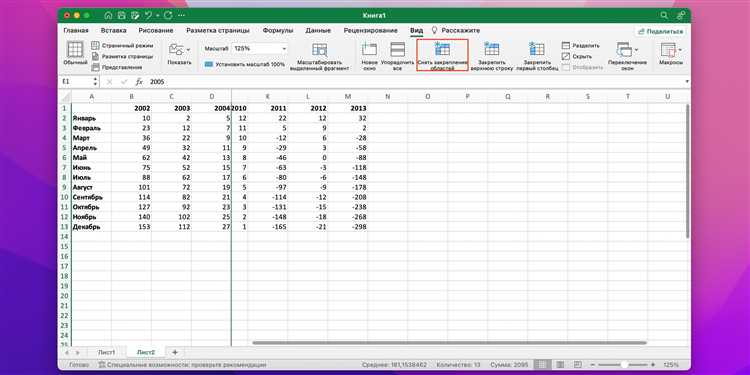Open the Формулы ribbon tab

[278, 30]
